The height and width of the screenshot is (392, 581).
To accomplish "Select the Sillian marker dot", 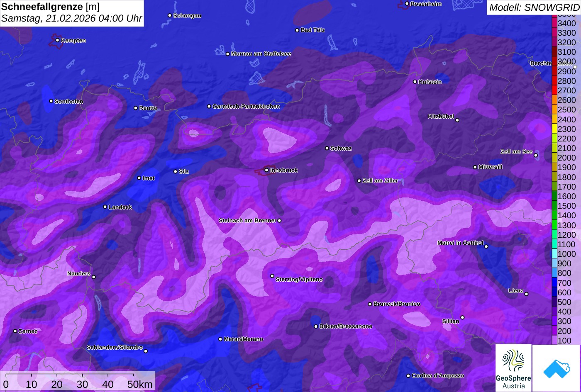I will point(462,318).
